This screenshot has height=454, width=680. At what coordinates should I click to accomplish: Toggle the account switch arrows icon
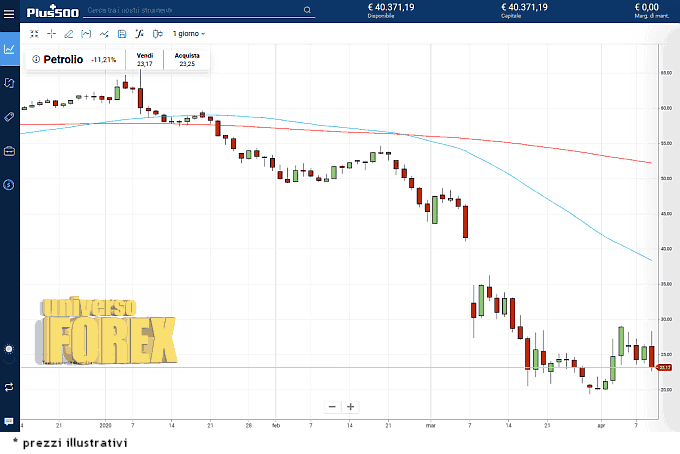click(x=9, y=386)
